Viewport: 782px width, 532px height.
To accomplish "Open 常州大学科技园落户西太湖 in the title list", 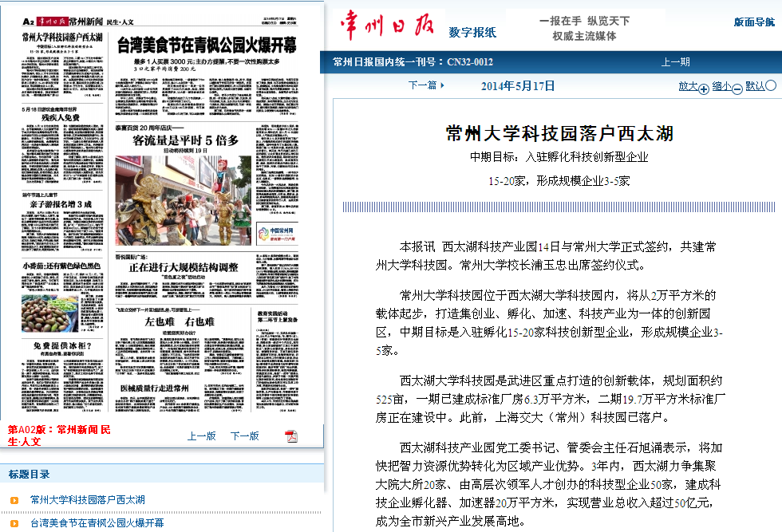I will 88,500.
